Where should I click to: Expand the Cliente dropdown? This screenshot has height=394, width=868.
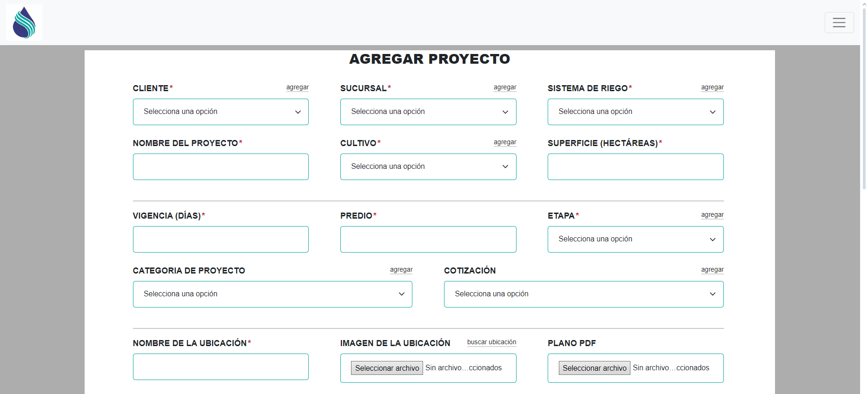point(220,112)
